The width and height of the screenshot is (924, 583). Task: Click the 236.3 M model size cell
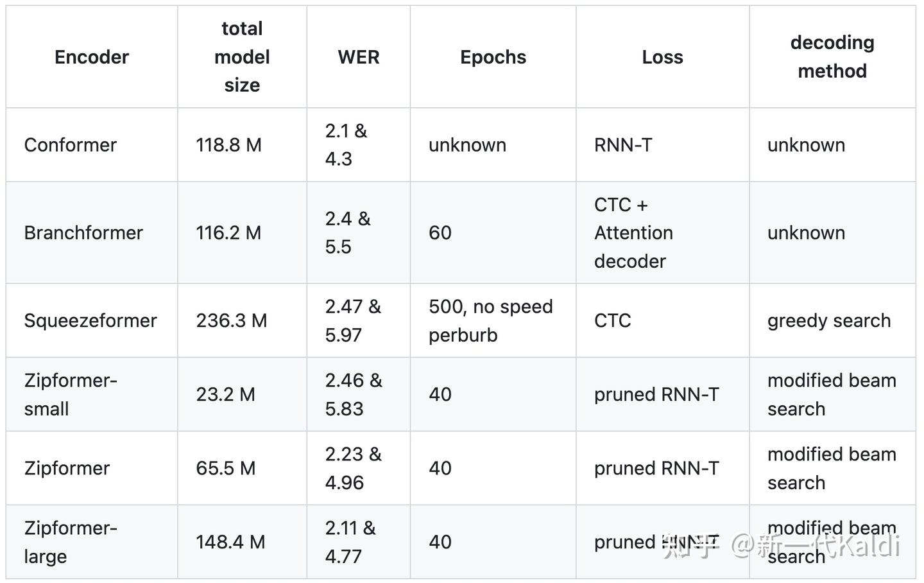[x=231, y=320]
